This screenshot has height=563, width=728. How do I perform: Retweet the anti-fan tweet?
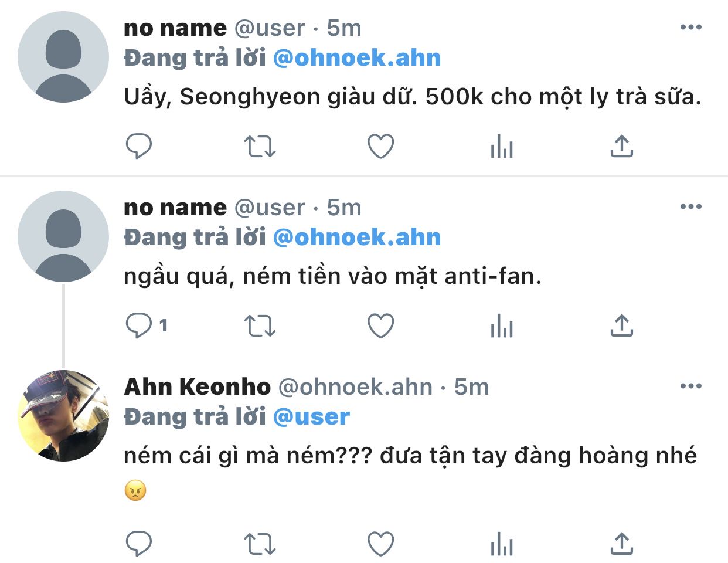click(x=259, y=326)
